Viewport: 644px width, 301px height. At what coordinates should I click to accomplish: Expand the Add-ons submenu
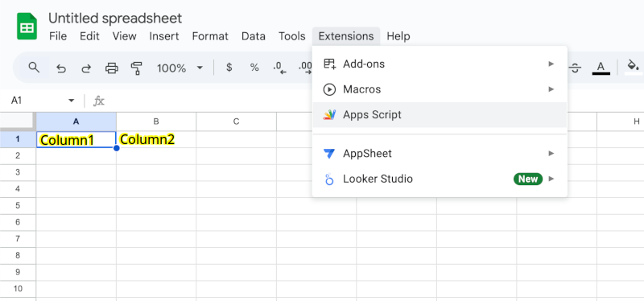440,64
